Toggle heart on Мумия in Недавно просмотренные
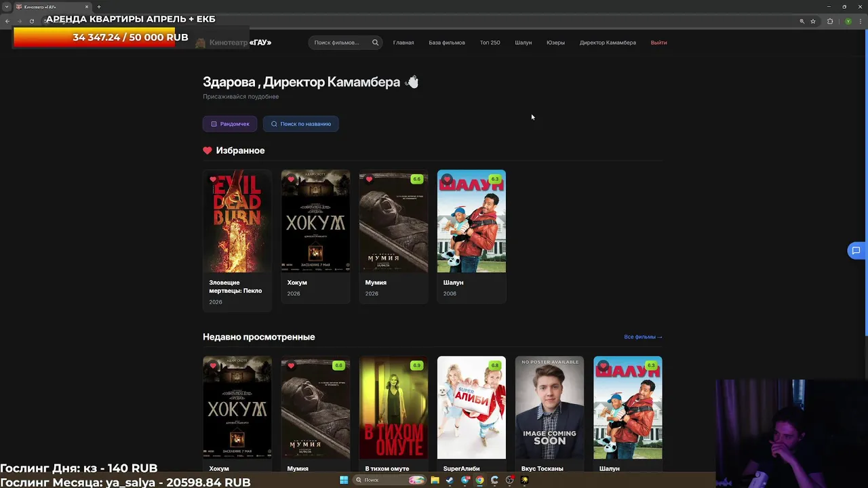 coord(291,366)
